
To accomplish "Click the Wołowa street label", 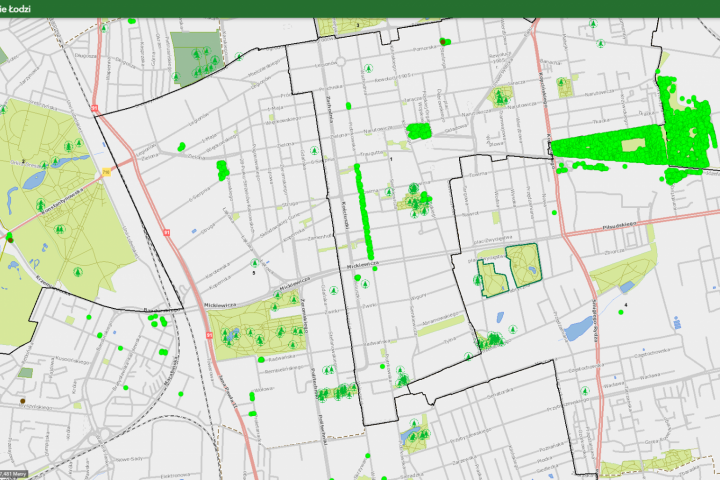I will (x=264, y=390).
